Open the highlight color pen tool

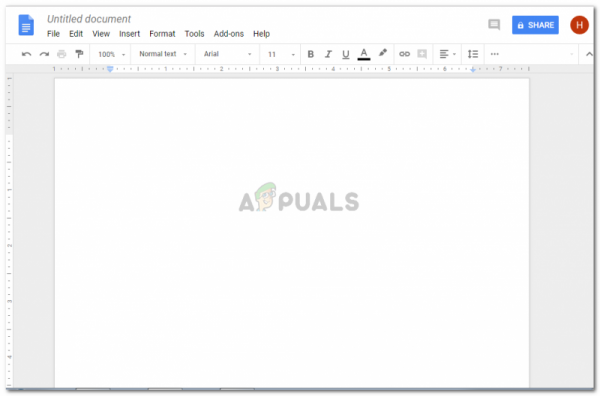pos(383,53)
